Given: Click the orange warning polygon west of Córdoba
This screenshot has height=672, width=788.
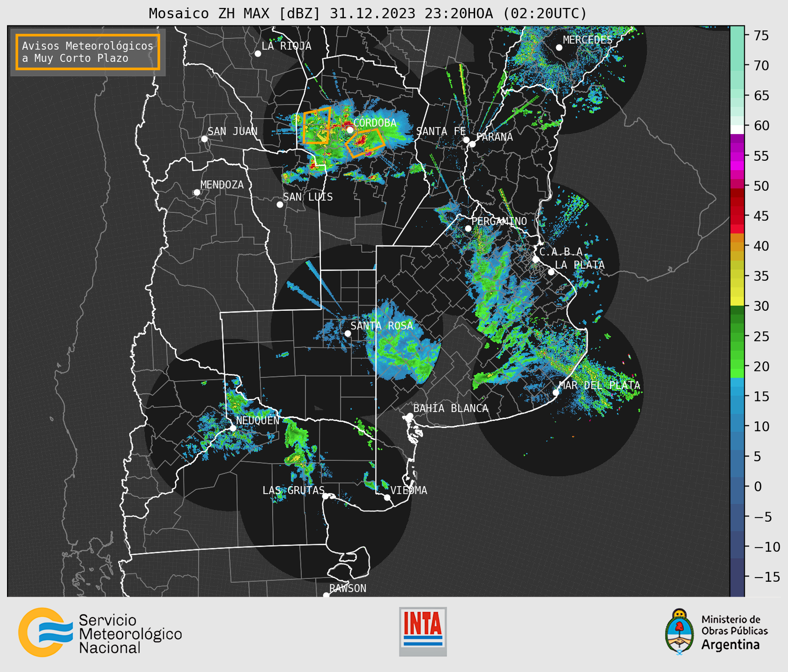Looking at the screenshot, I should pos(317,125).
